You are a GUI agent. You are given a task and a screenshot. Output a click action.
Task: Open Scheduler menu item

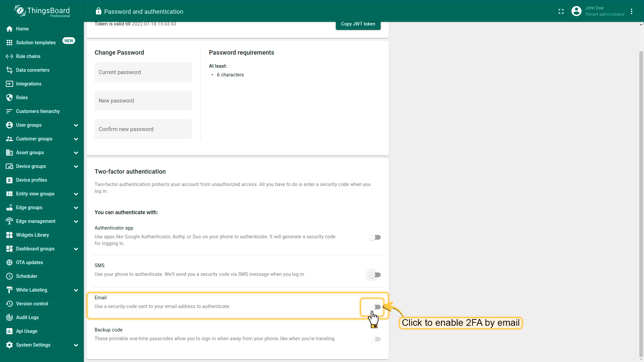click(42, 276)
